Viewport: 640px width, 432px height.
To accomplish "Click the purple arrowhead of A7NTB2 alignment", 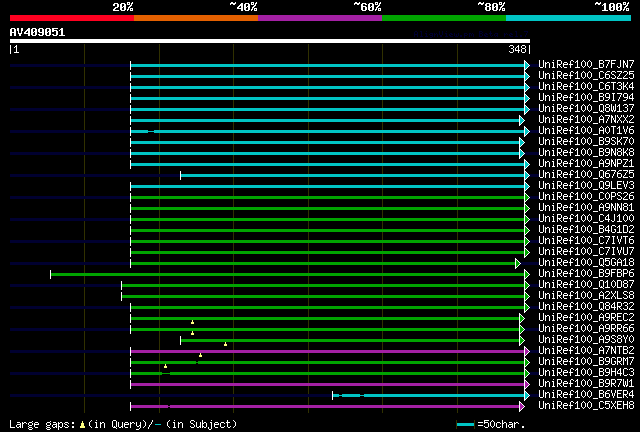I will [x=527, y=352].
